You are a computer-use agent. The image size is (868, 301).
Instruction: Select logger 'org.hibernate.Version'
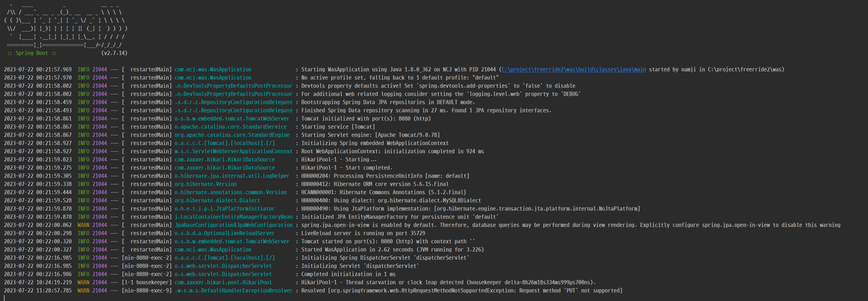(x=206, y=184)
